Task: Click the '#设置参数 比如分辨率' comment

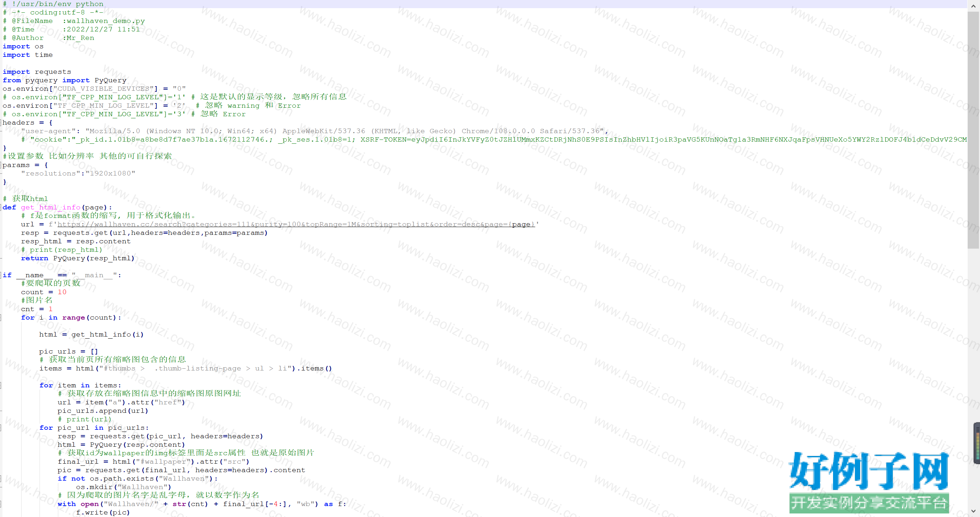Action: coord(88,156)
